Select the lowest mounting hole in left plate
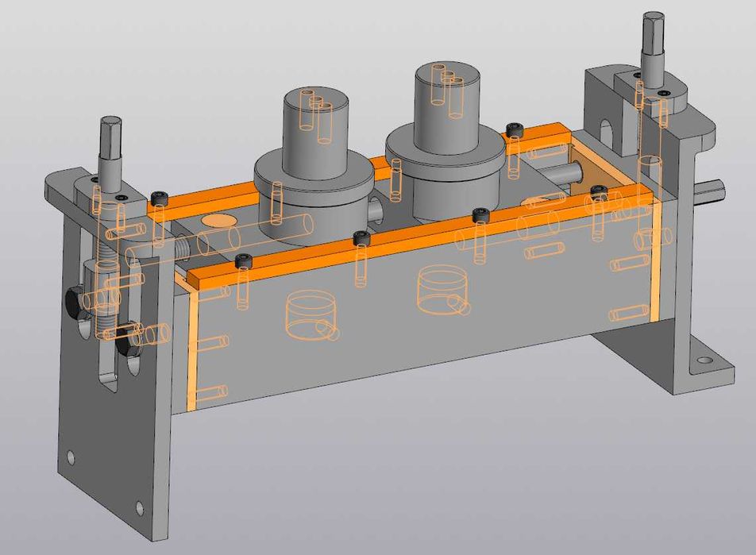Viewport: 756px width, 555px height. click(x=139, y=507)
